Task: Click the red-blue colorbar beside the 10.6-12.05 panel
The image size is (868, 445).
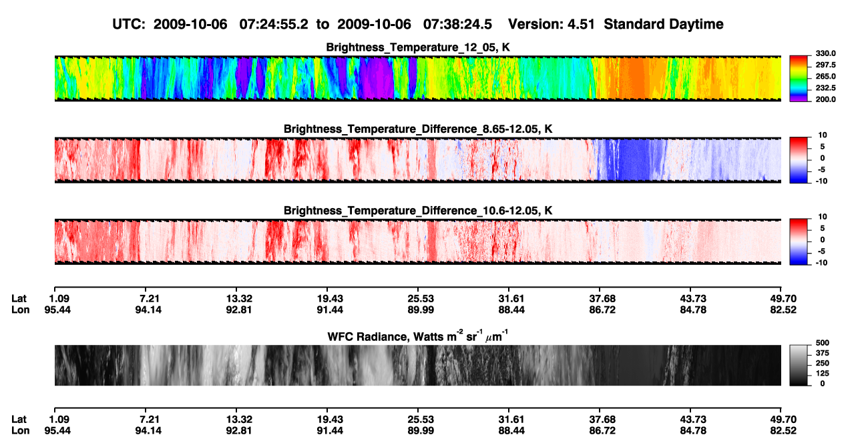Action: tap(799, 242)
